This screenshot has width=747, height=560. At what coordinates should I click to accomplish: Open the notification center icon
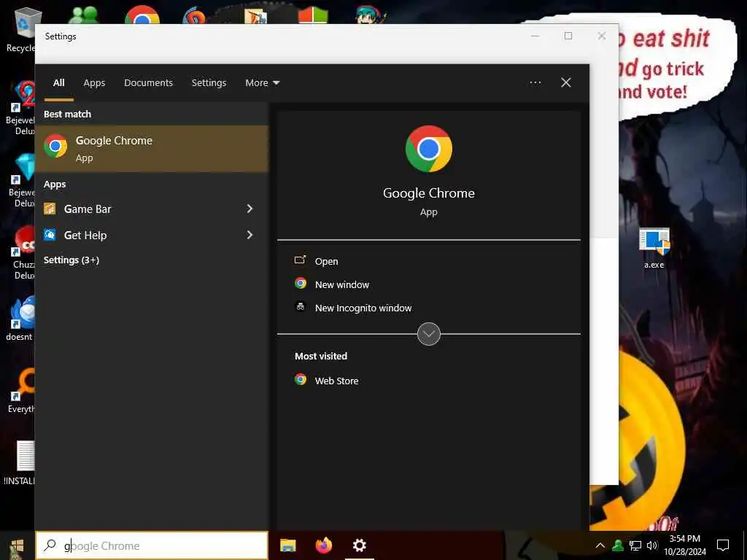[x=723, y=545]
